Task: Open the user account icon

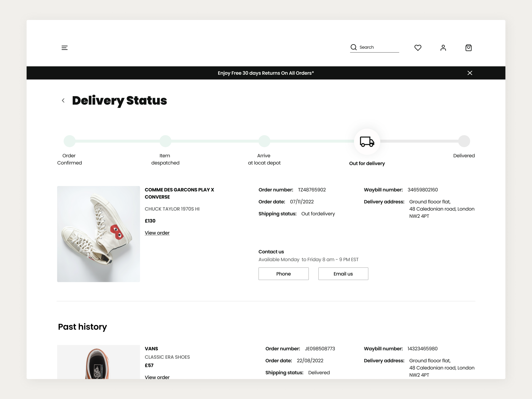Action: pyautogui.click(x=443, y=48)
